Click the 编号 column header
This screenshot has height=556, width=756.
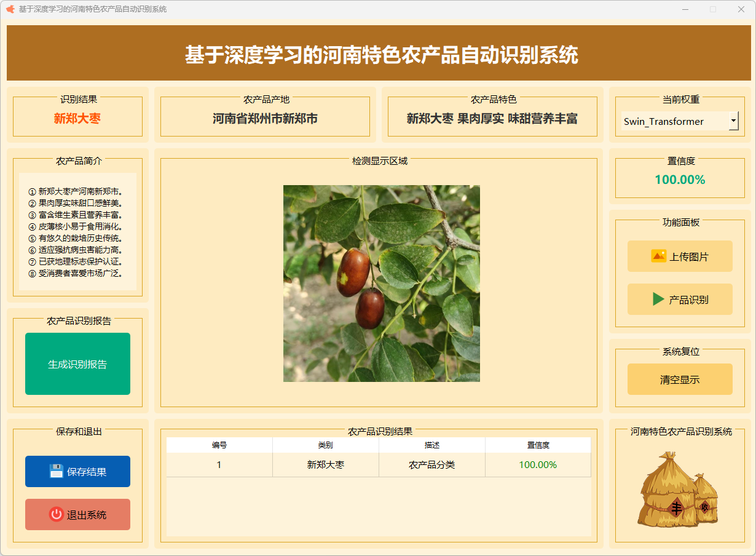pos(219,445)
